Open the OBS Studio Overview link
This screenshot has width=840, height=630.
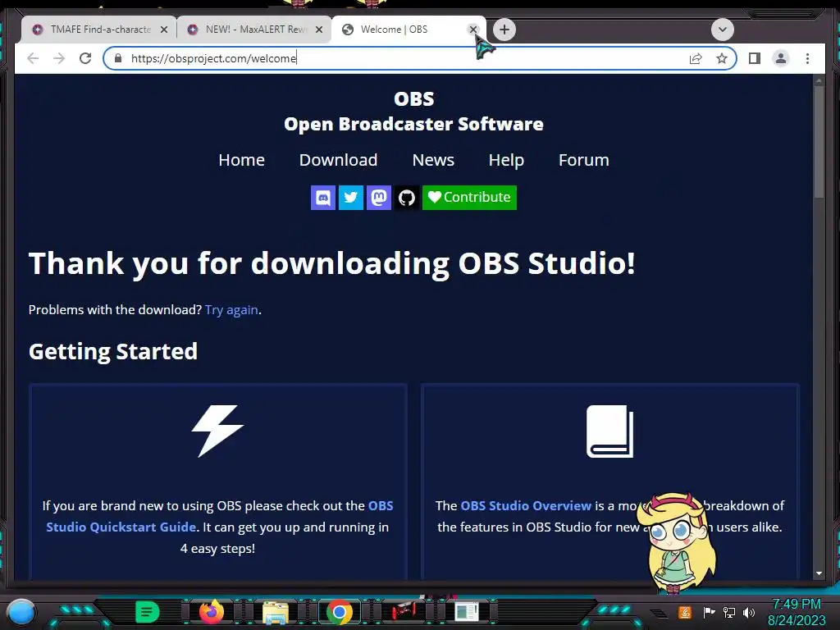[526, 505]
